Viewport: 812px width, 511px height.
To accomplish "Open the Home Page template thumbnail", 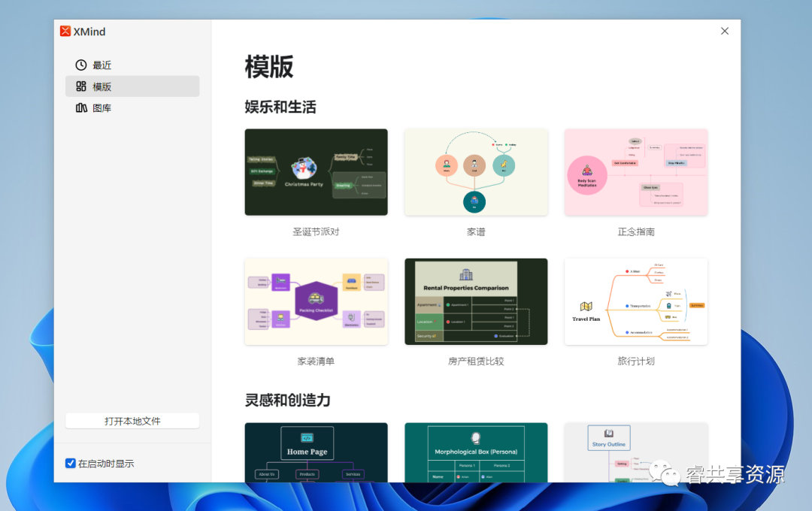I will pyautogui.click(x=316, y=452).
